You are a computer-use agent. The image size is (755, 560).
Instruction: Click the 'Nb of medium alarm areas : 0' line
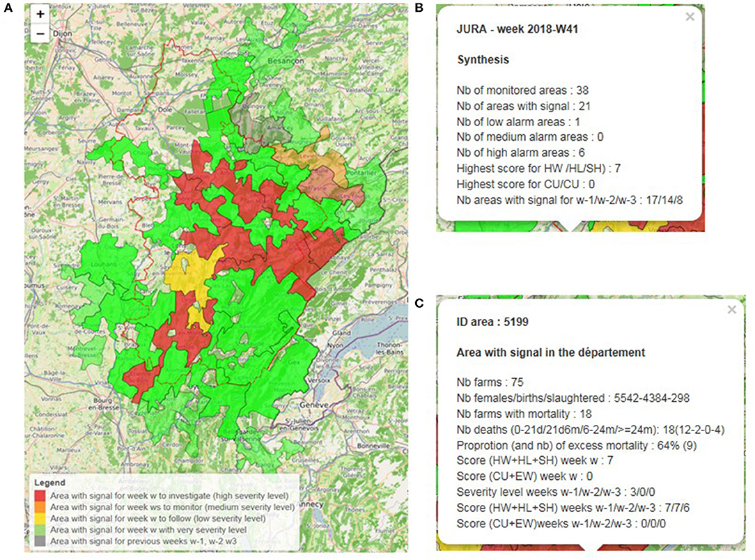(x=529, y=137)
